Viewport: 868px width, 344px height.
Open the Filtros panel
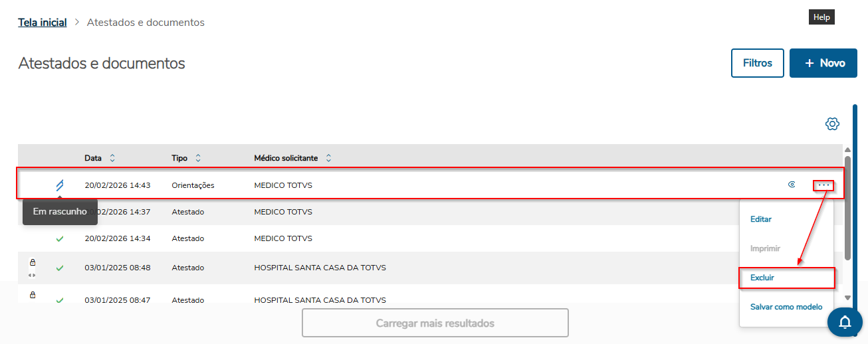pos(758,63)
